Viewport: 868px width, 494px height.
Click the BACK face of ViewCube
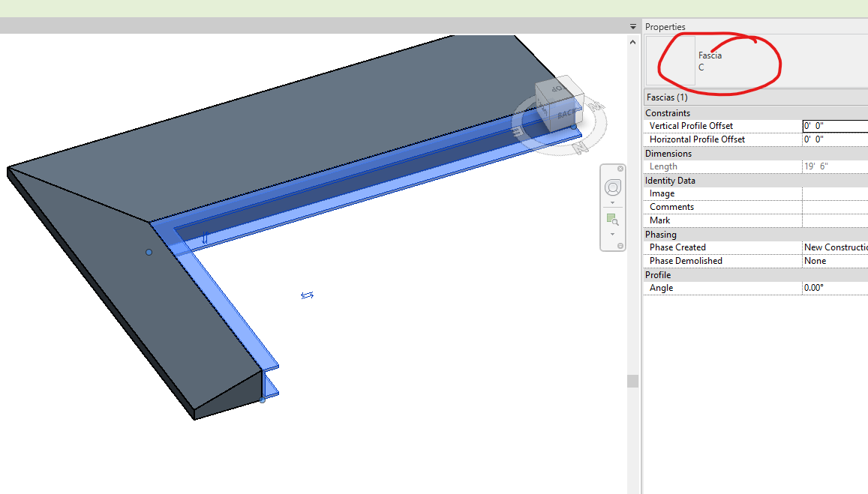[x=566, y=115]
